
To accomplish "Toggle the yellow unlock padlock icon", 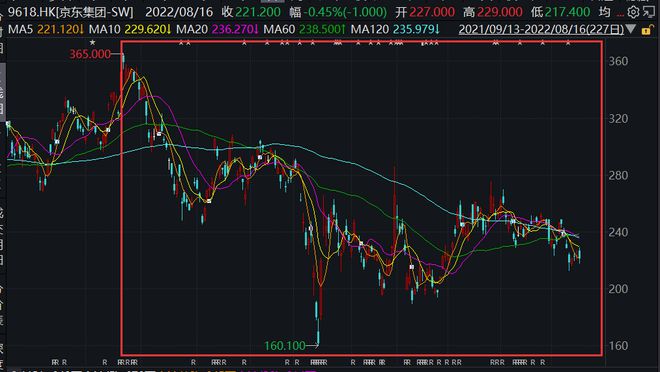I will coord(648,30).
